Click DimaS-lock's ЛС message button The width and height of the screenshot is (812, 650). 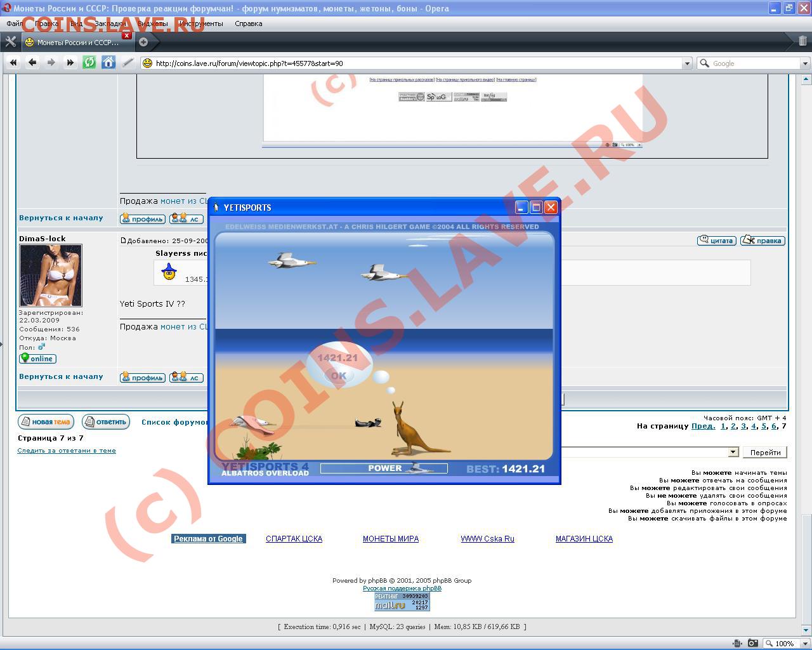pos(186,378)
